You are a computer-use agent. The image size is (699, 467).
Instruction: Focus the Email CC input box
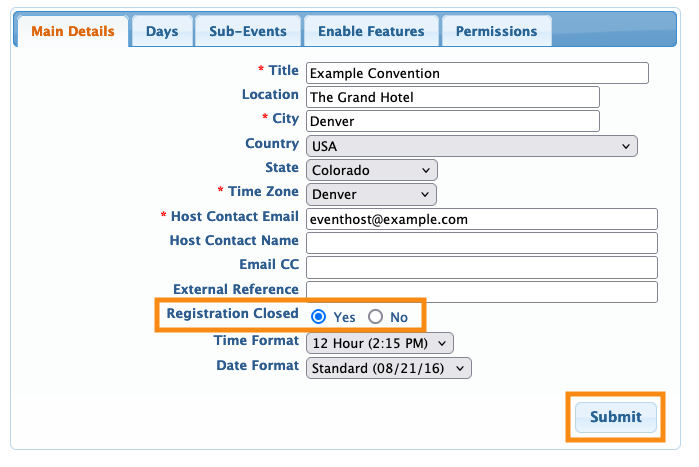(x=481, y=267)
